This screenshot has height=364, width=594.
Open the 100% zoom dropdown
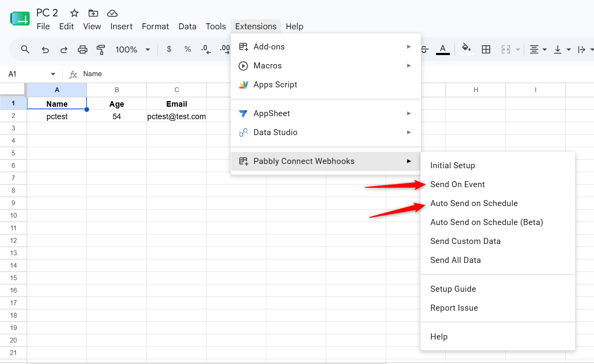pyautogui.click(x=133, y=49)
